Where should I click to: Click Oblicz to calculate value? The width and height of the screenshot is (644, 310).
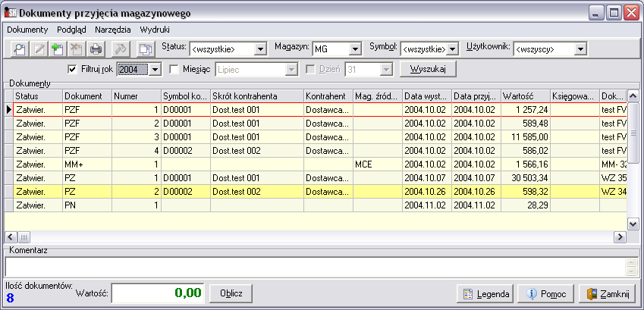click(231, 293)
